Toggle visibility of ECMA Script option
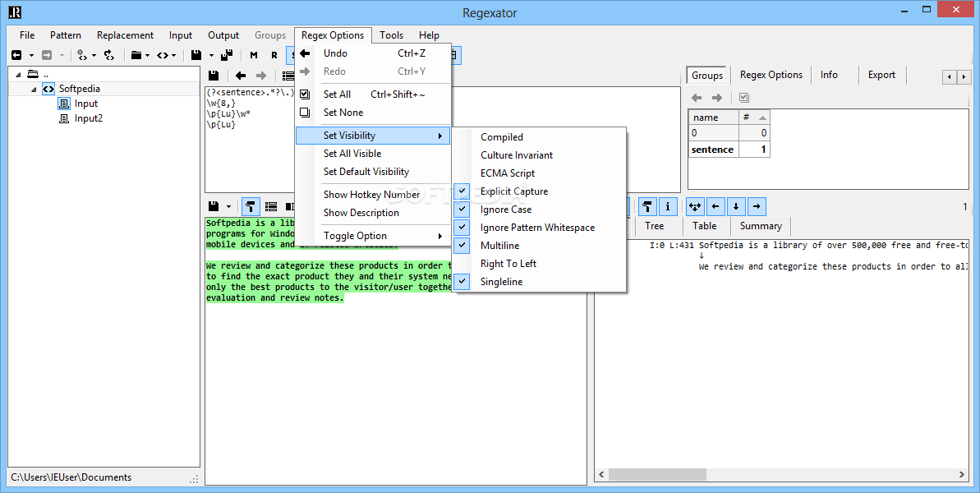Image resolution: width=980 pixels, height=493 pixels. tap(540, 173)
